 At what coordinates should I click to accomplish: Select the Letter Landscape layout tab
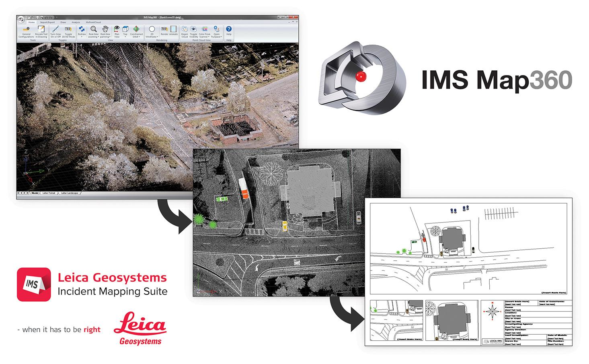point(69,193)
